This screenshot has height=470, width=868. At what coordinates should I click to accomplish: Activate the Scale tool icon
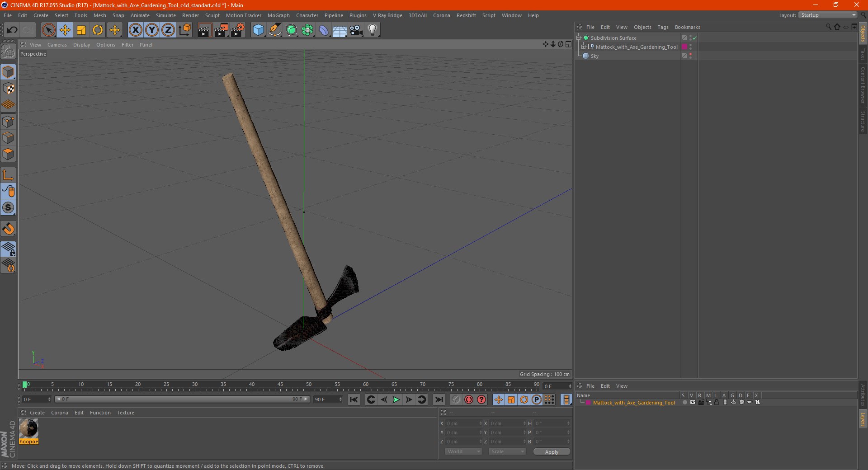pos(81,30)
